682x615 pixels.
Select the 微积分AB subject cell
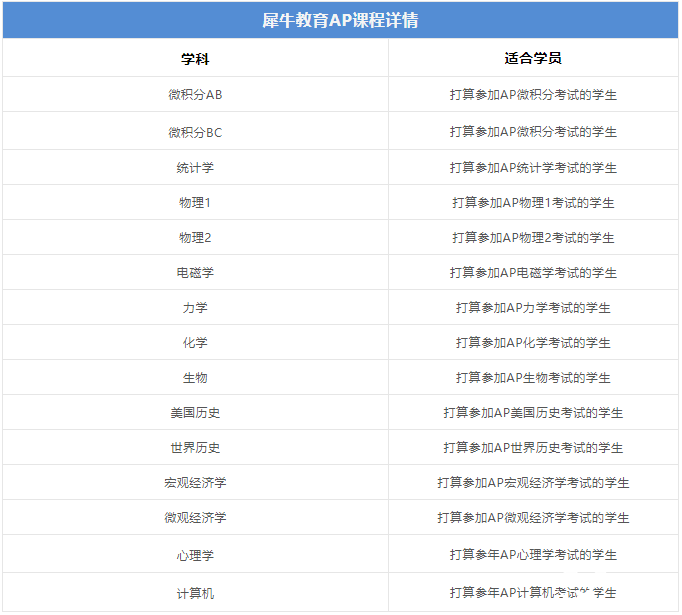(195, 94)
